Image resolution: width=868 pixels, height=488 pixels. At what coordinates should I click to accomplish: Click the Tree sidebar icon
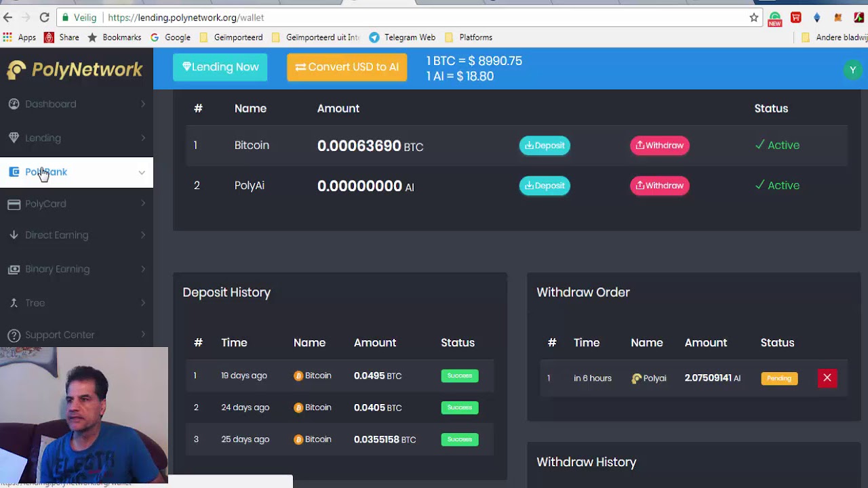(x=14, y=303)
